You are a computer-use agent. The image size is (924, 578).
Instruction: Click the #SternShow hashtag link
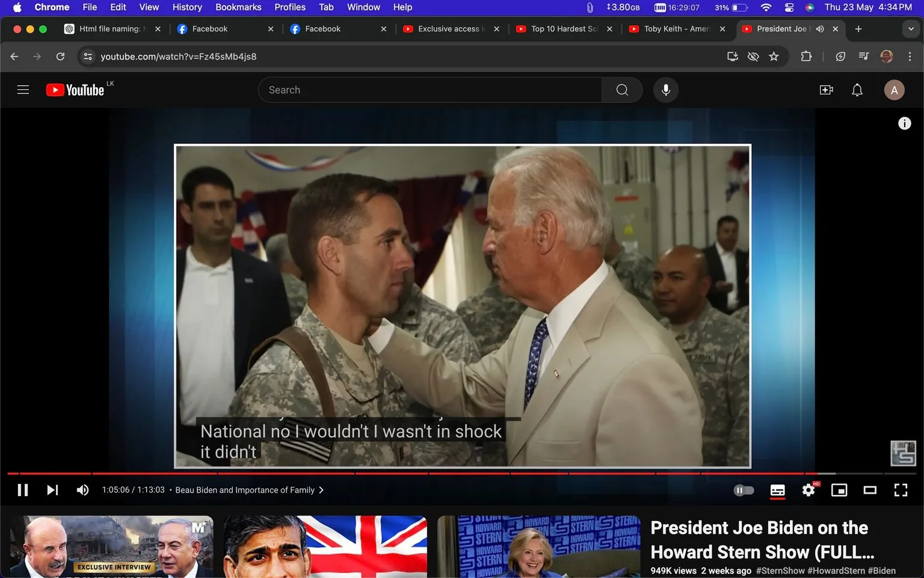(x=780, y=570)
